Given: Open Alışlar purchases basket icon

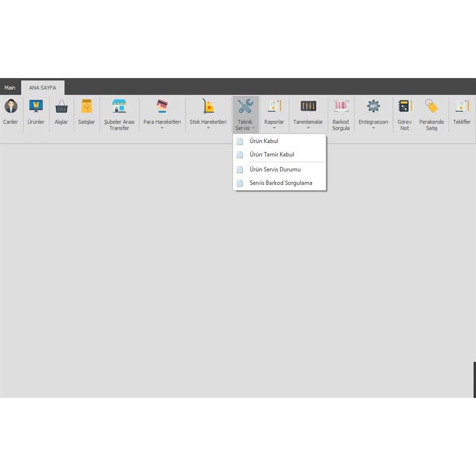Looking at the screenshot, I should (61, 107).
